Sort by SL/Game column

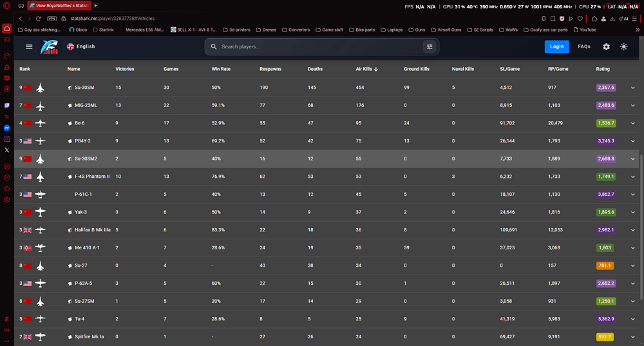click(x=509, y=69)
